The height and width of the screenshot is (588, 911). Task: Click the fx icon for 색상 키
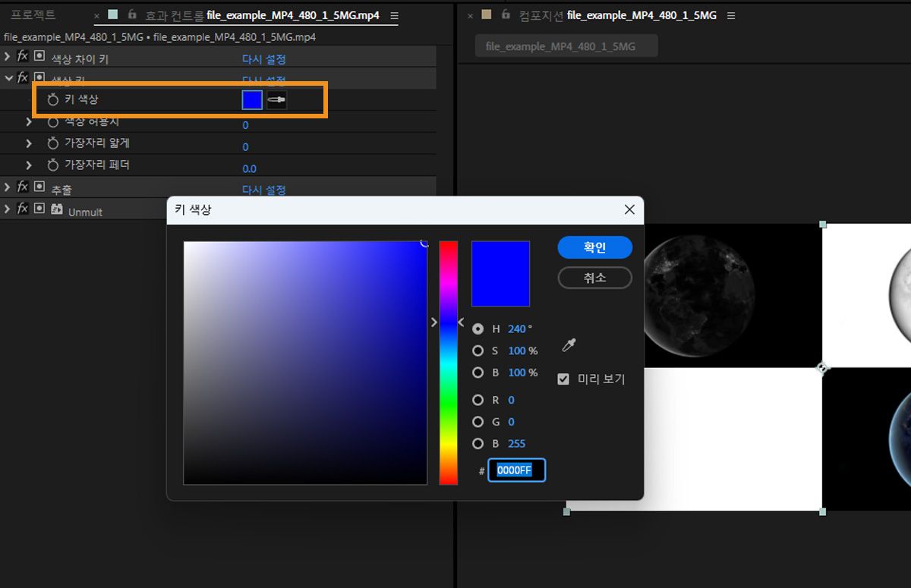coord(23,77)
